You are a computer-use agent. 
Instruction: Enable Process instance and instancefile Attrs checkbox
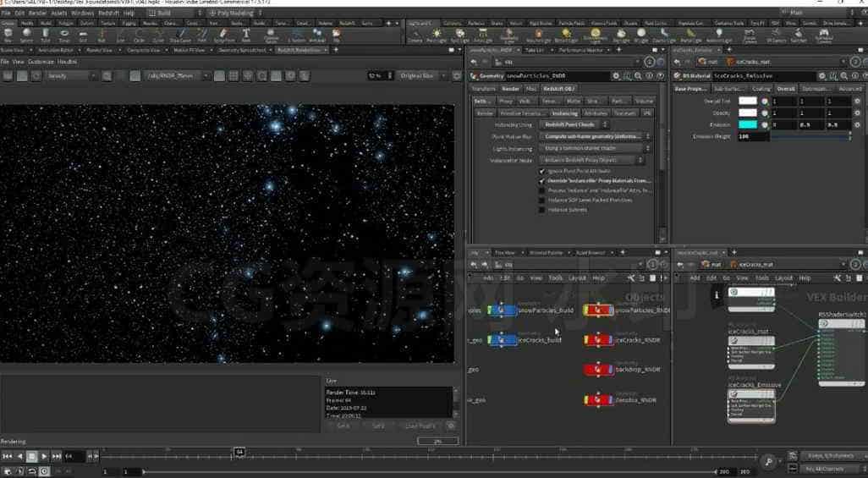point(542,190)
